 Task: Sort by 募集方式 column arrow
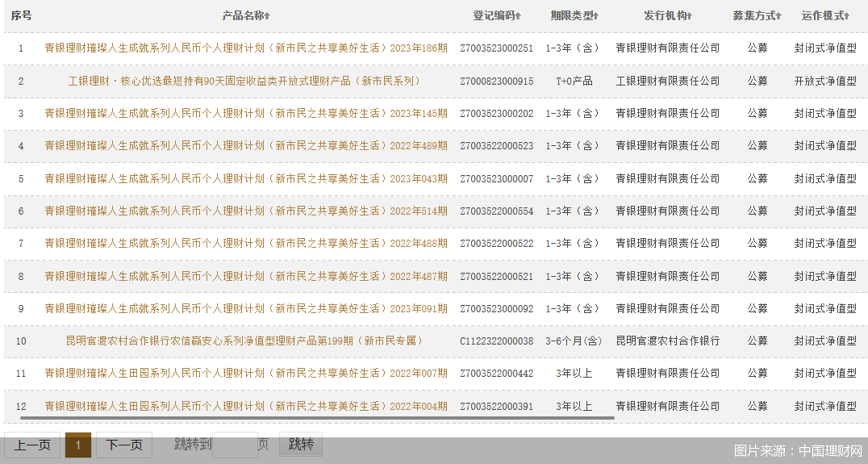point(780,16)
